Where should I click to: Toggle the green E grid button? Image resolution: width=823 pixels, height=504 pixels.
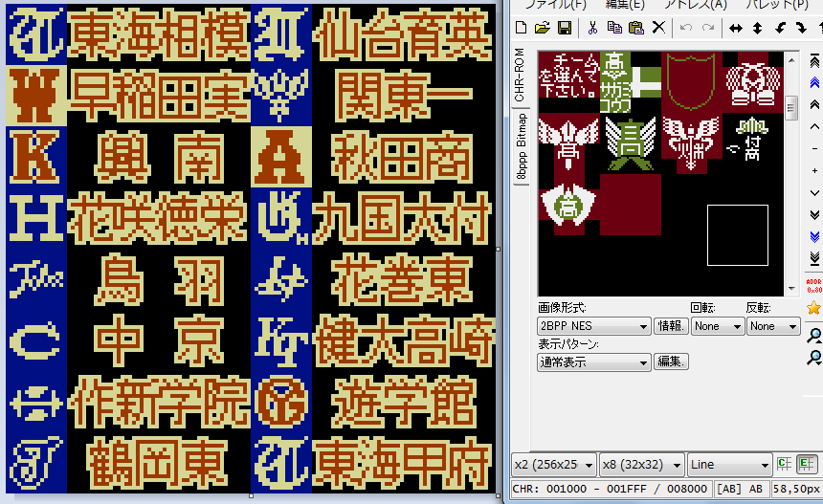(x=806, y=464)
